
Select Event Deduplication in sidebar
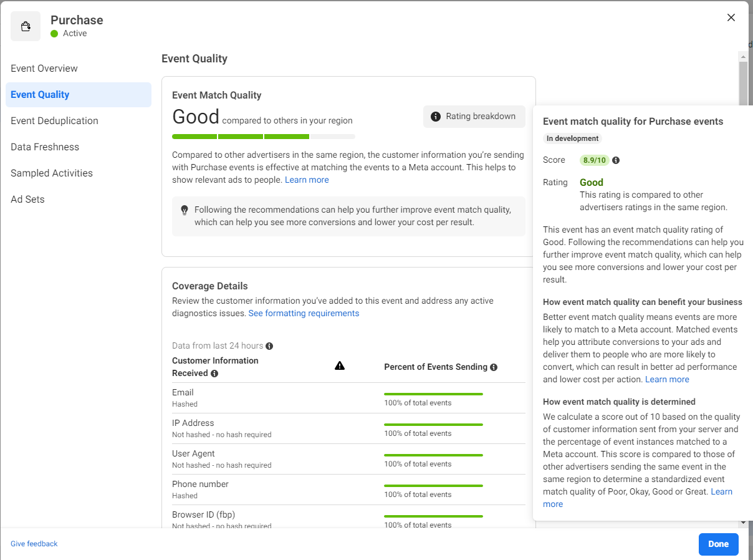pyautogui.click(x=54, y=121)
